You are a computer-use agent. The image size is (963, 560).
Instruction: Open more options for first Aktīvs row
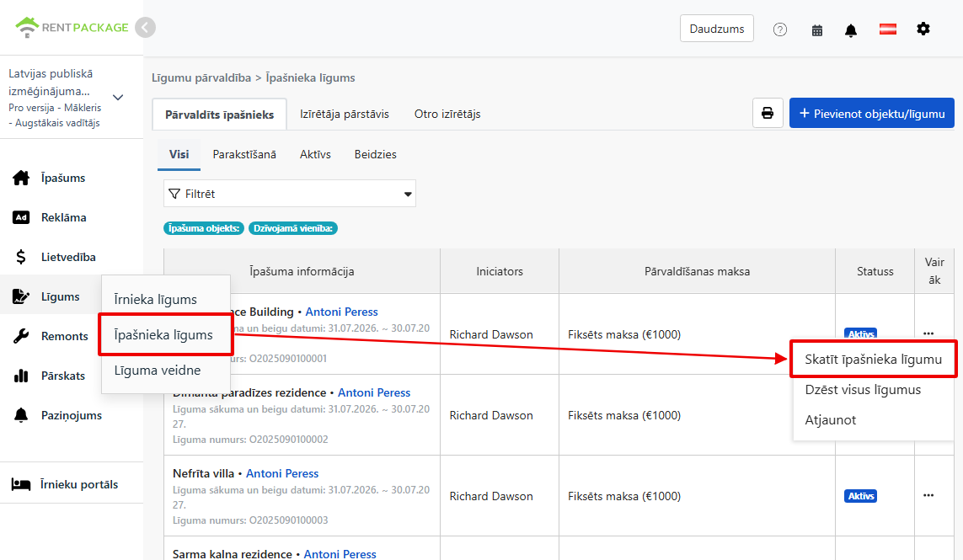click(x=928, y=333)
